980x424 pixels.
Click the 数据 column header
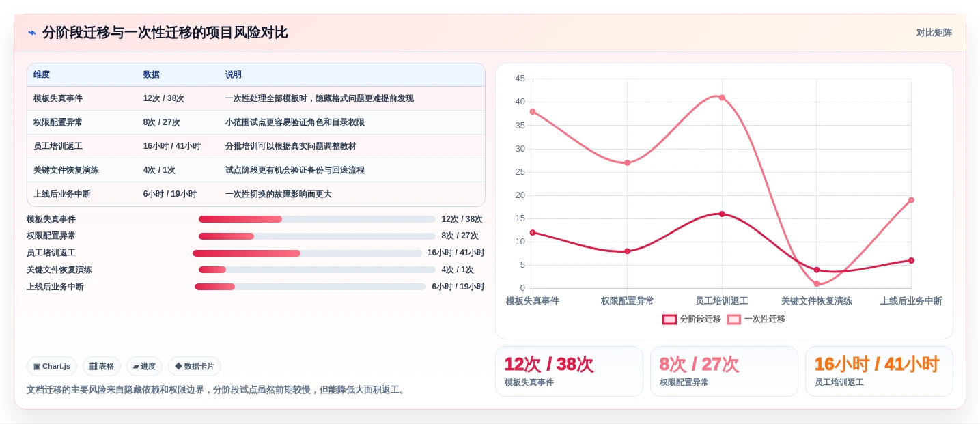point(152,75)
